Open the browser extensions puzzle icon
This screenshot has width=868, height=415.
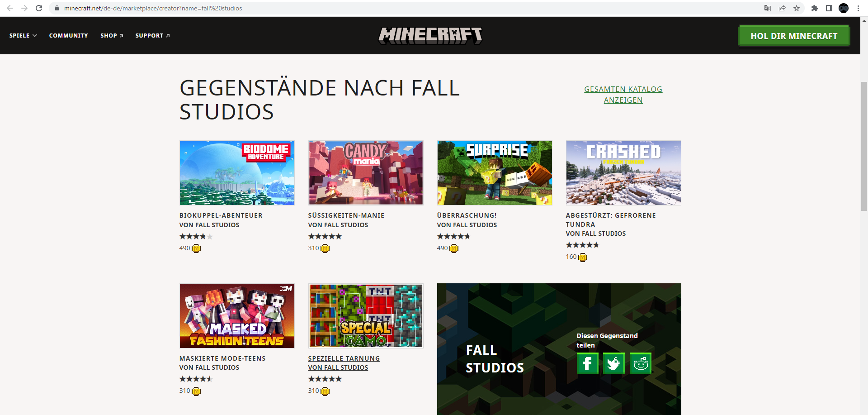click(x=815, y=8)
